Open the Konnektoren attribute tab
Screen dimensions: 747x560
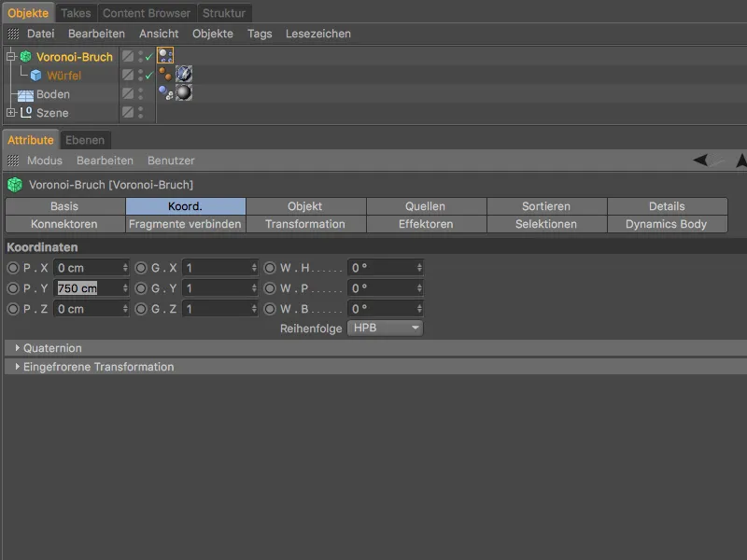[x=64, y=224]
